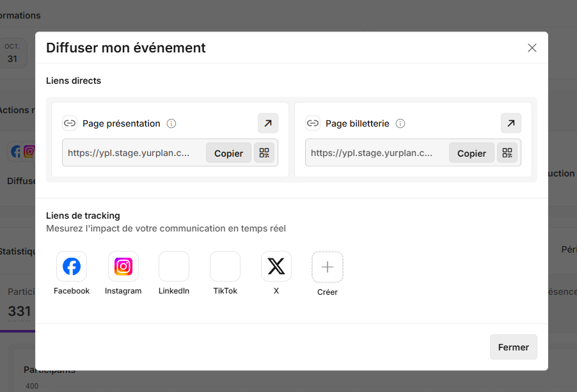
Task: Click info icon next to Page présentation
Action: [x=171, y=123]
